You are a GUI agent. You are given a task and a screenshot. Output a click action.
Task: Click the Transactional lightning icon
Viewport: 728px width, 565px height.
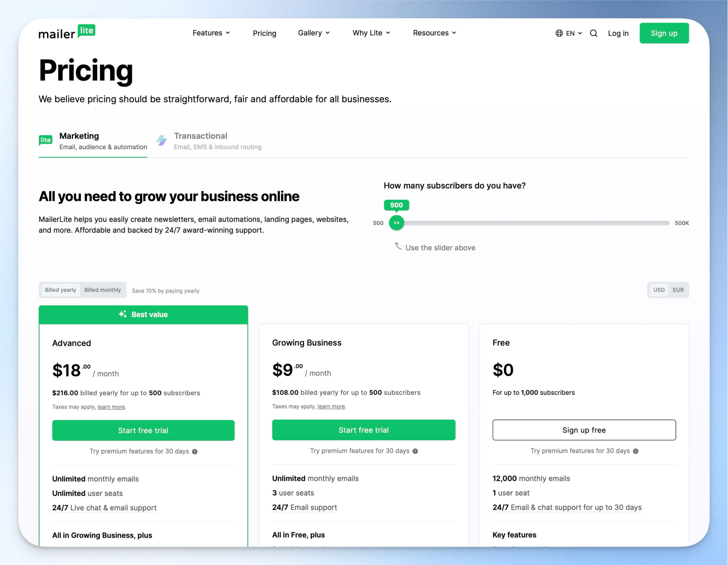(x=162, y=140)
